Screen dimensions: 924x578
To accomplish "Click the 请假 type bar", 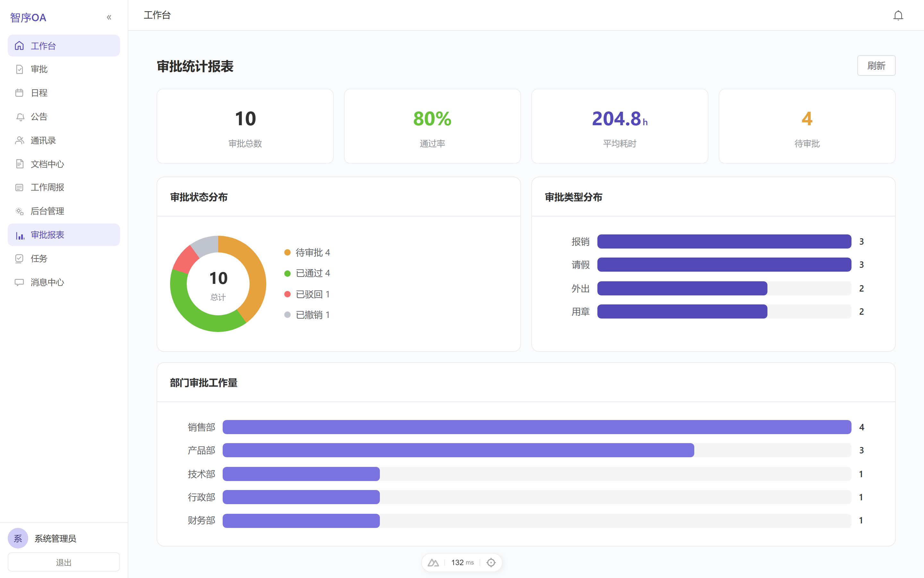I will point(724,265).
